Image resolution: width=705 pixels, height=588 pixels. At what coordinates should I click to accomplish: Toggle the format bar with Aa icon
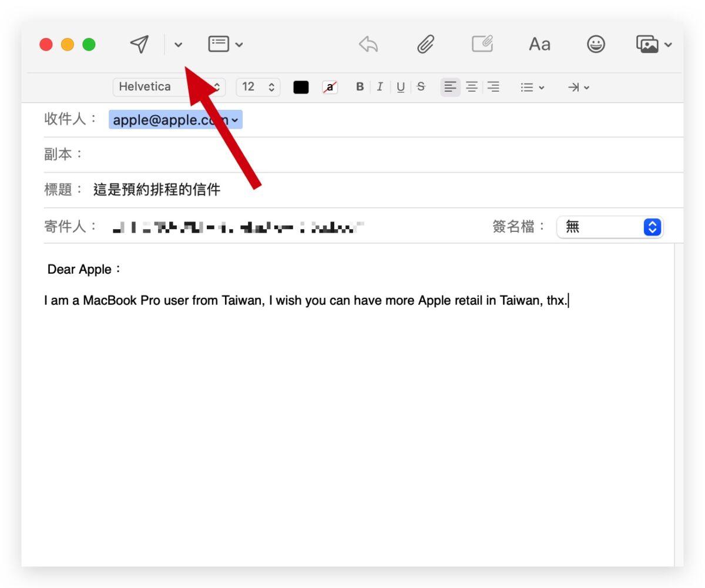(539, 44)
